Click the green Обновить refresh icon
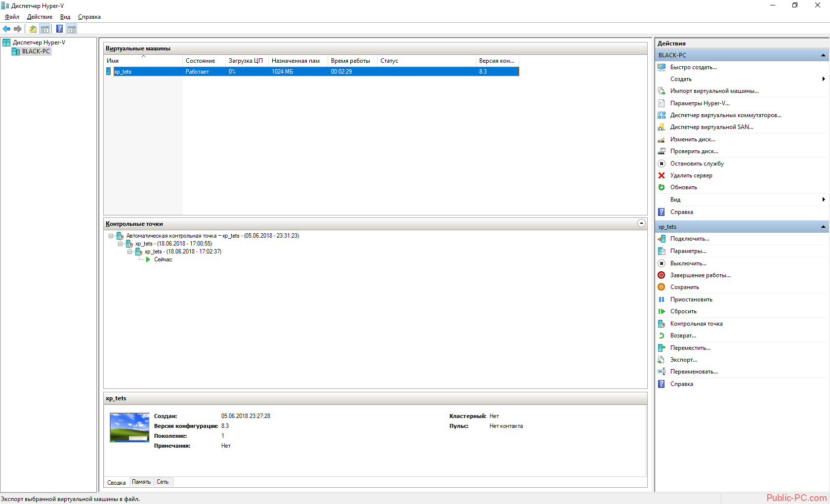 [x=662, y=187]
